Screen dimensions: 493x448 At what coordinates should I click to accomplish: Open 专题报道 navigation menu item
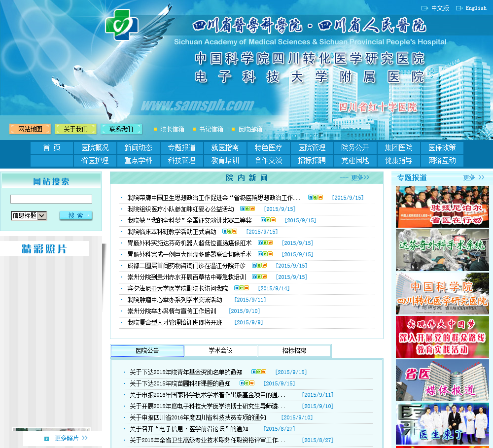coord(181,148)
